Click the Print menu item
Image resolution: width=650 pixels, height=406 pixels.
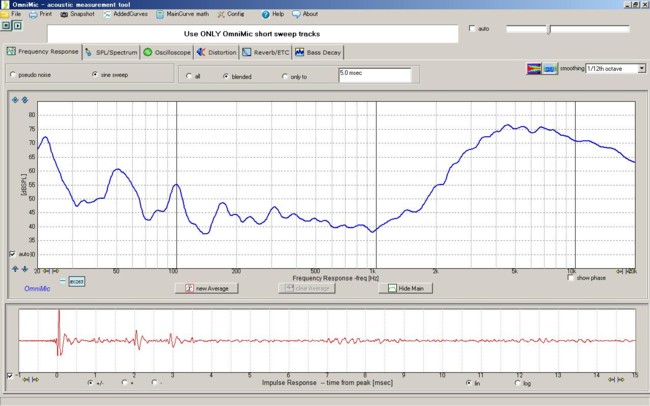(40, 14)
